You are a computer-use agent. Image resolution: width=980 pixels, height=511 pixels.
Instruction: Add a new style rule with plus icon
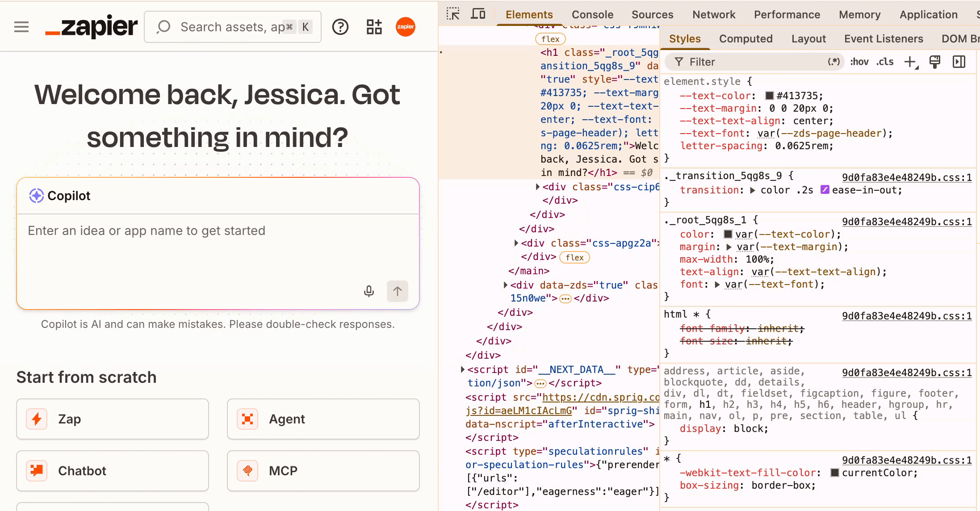tap(910, 62)
